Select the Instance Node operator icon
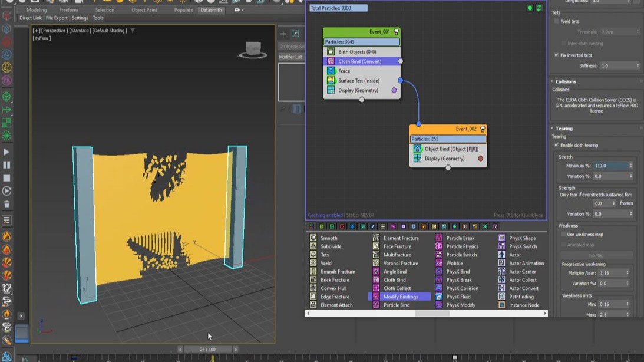The height and width of the screenshot is (362, 644). pyautogui.click(x=501, y=305)
